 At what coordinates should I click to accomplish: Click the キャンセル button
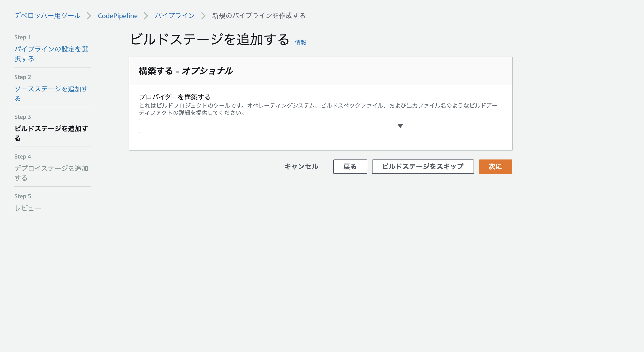[301, 166]
